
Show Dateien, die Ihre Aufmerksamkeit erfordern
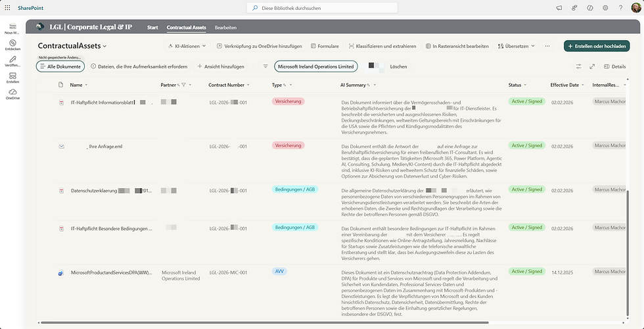click(139, 66)
